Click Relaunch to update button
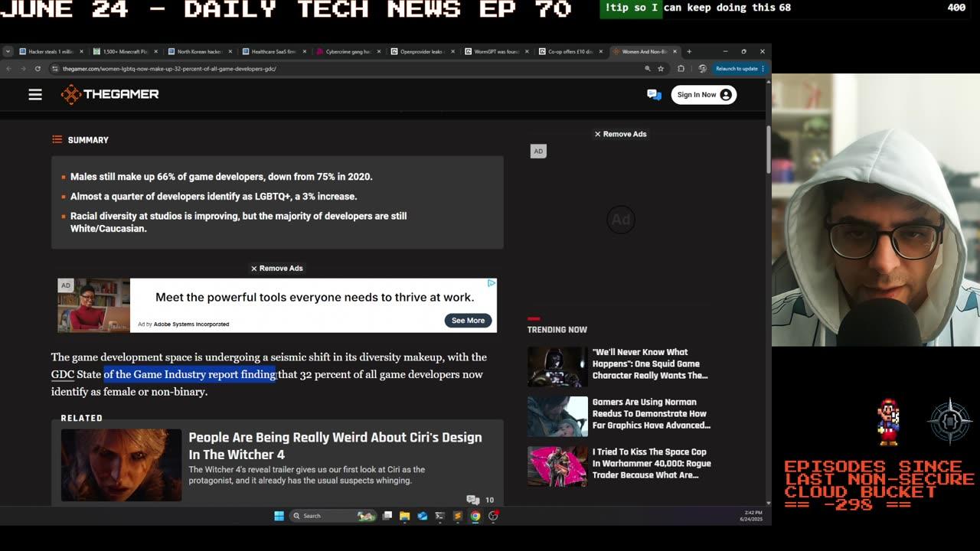980x551 pixels. [x=740, y=68]
